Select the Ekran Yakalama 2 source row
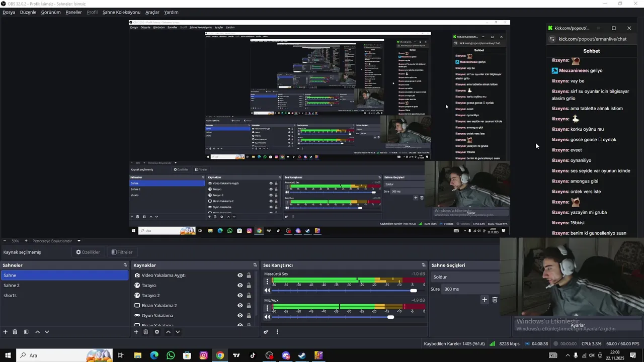Viewport: 644px width, 362px height. pos(194,306)
